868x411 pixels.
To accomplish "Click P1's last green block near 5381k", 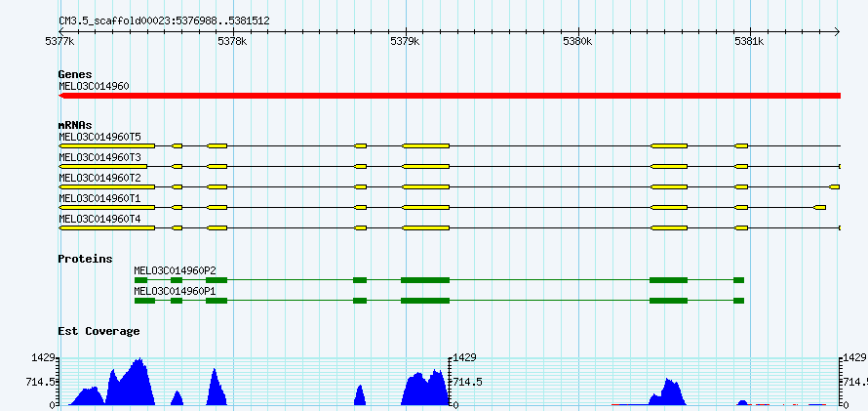I will [x=738, y=301].
